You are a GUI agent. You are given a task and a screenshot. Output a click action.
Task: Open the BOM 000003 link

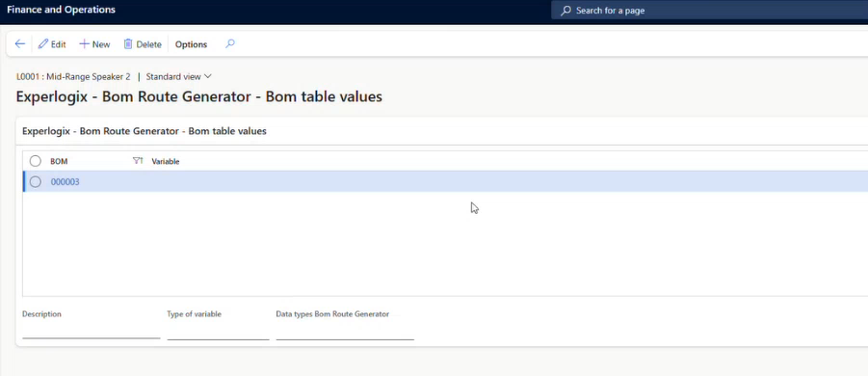66,181
